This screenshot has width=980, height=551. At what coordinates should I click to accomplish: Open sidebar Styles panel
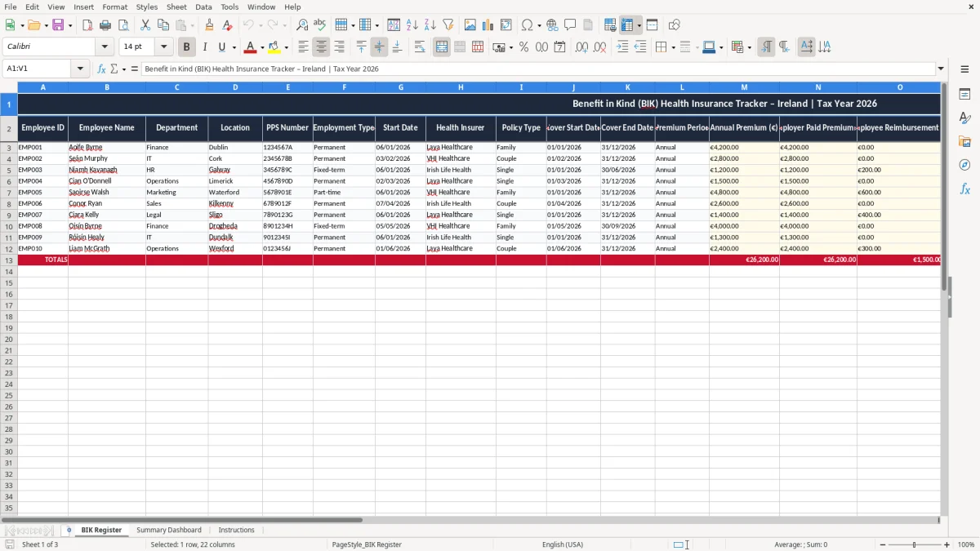[x=964, y=118]
